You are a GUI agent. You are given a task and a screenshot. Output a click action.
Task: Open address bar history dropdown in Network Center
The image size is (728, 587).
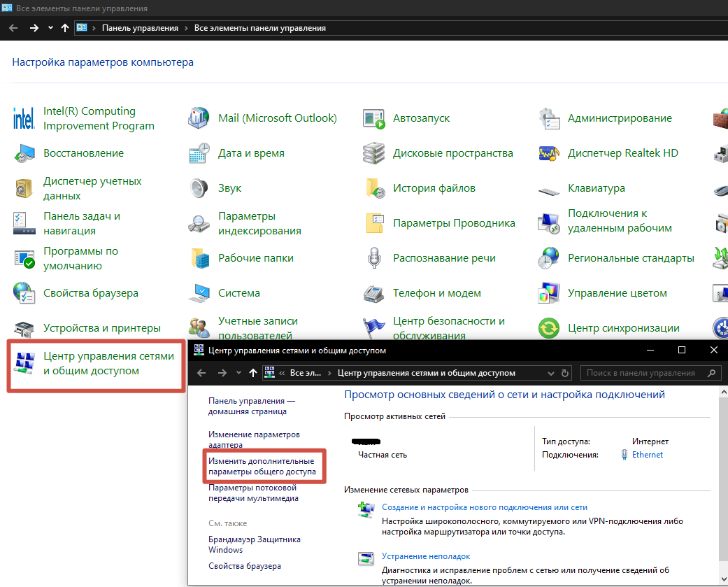coord(550,373)
